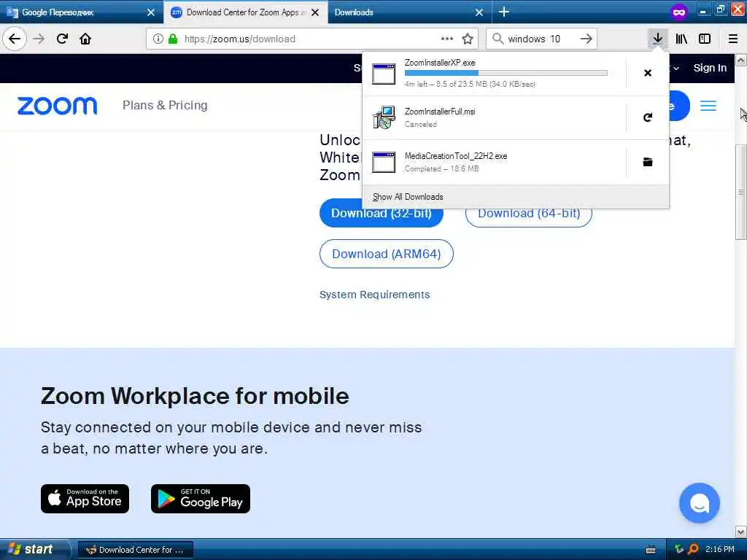The width and height of the screenshot is (747, 560).
Task: Submit search with the arrow button
Action: click(586, 39)
